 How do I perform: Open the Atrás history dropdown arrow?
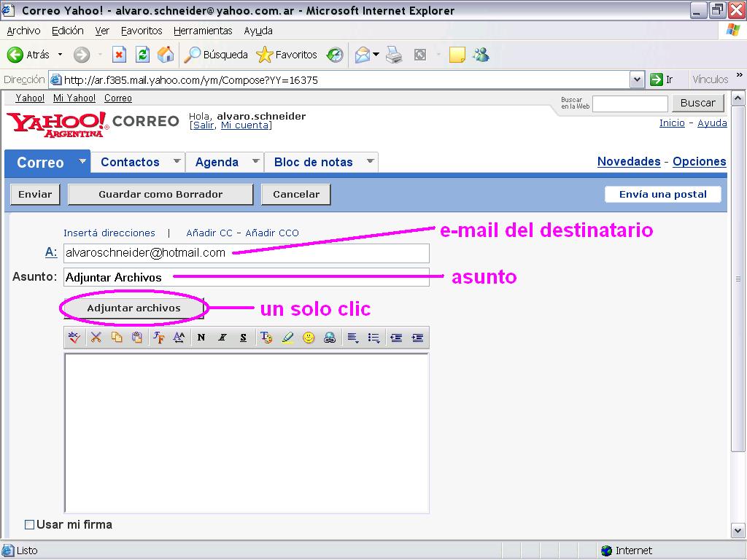(60, 55)
